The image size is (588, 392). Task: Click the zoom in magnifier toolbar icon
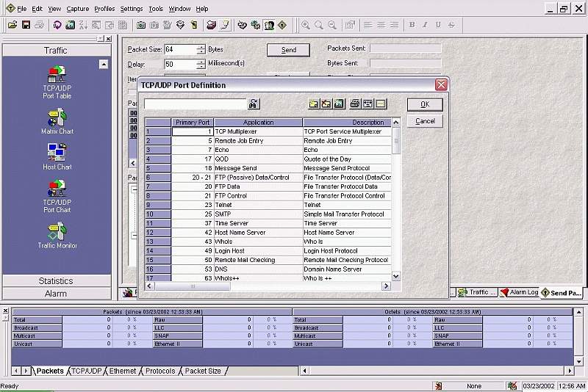[306, 25]
